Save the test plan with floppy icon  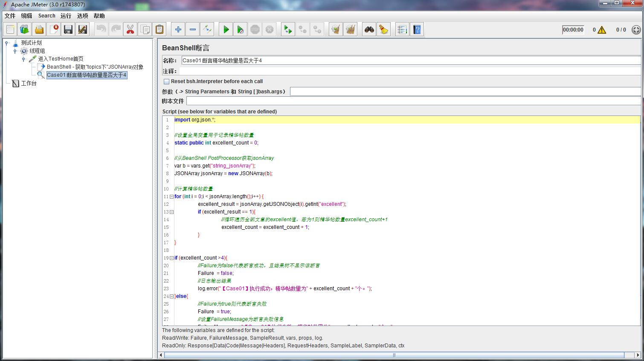(x=68, y=29)
